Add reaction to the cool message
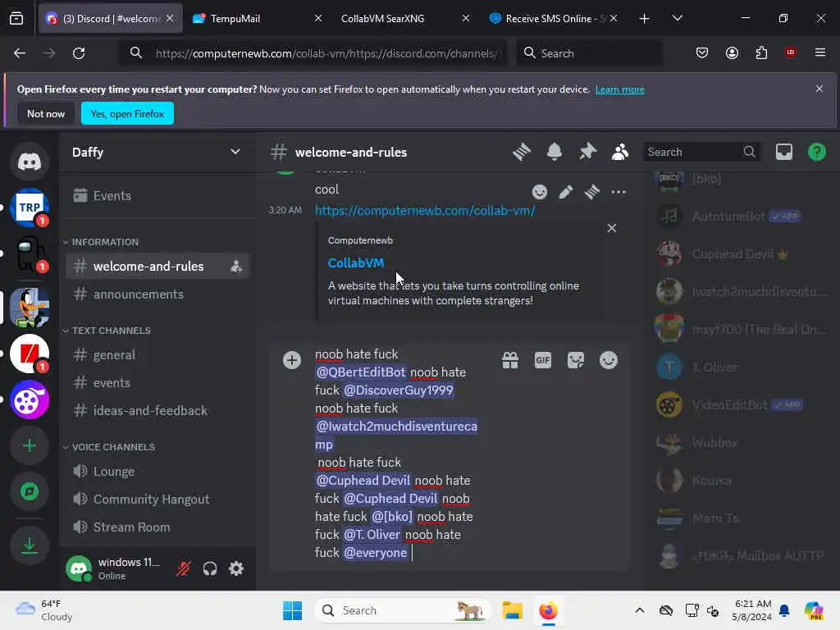 (x=540, y=192)
